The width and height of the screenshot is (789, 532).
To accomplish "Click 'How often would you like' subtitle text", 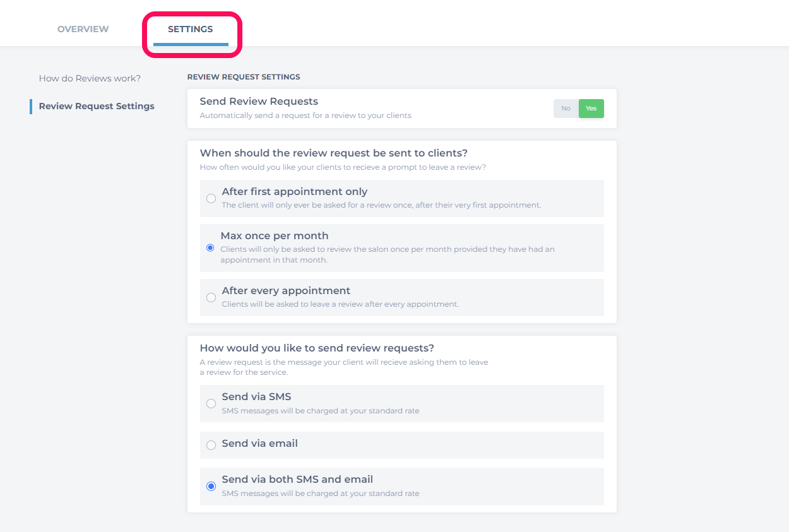I will 343,167.
